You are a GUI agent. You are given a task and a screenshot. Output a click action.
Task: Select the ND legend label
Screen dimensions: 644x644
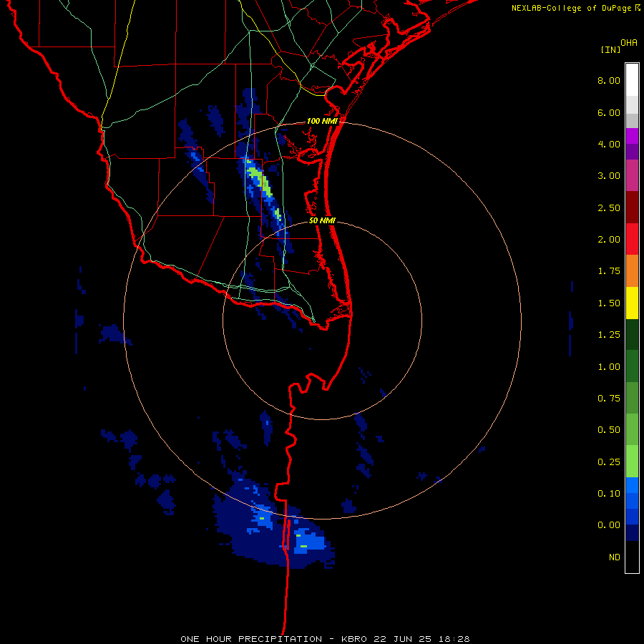(615, 557)
